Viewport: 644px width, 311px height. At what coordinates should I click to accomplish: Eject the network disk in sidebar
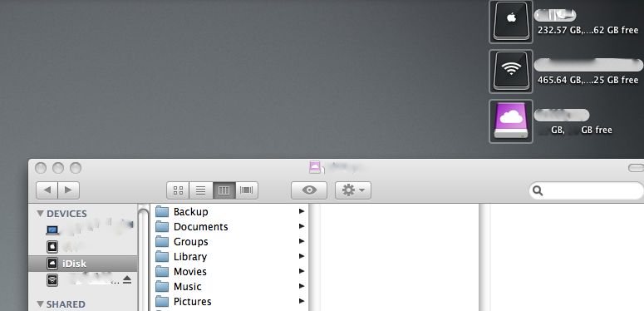(127, 279)
